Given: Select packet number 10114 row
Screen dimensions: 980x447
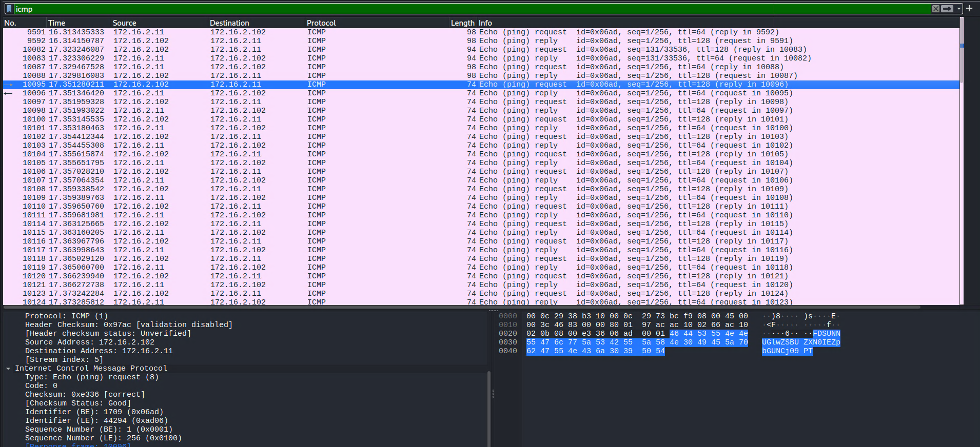Looking at the screenshot, I should click(481, 224).
